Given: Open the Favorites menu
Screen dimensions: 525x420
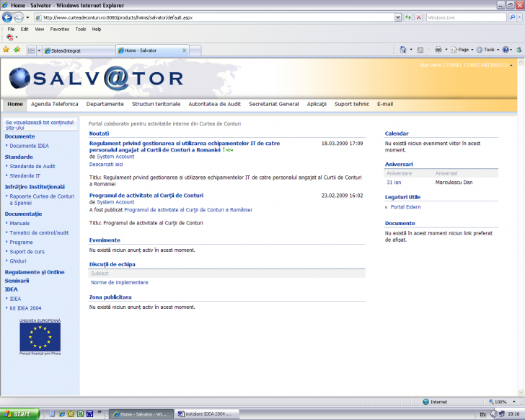Looking at the screenshot, I should pyautogui.click(x=59, y=30).
